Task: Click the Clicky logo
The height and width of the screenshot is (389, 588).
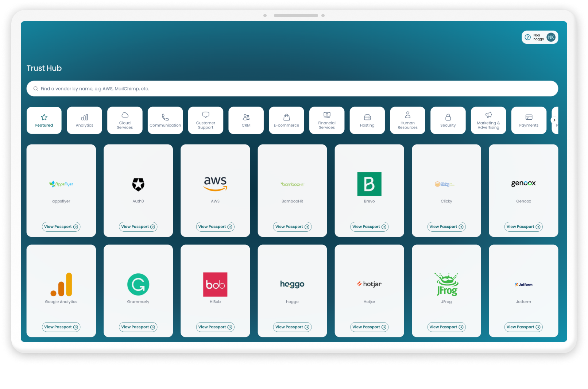Action: click(x=445, y=184)
